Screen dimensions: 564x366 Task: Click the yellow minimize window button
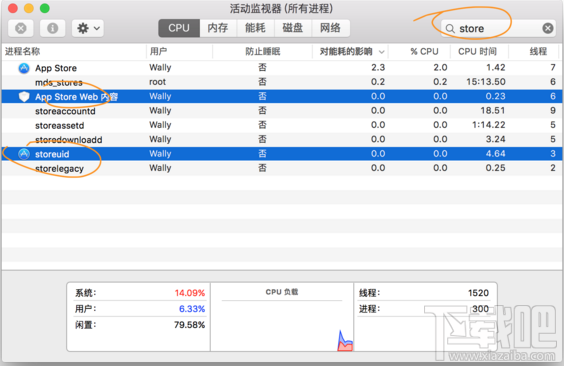(x=29, y=8)
